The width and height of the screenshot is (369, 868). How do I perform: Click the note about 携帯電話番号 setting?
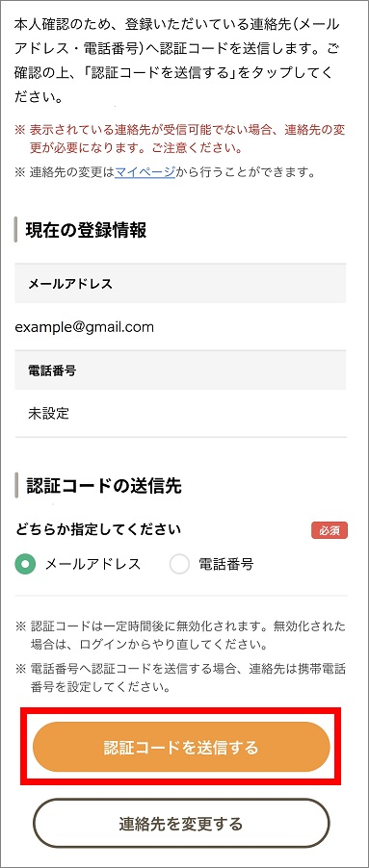point(180,678)
